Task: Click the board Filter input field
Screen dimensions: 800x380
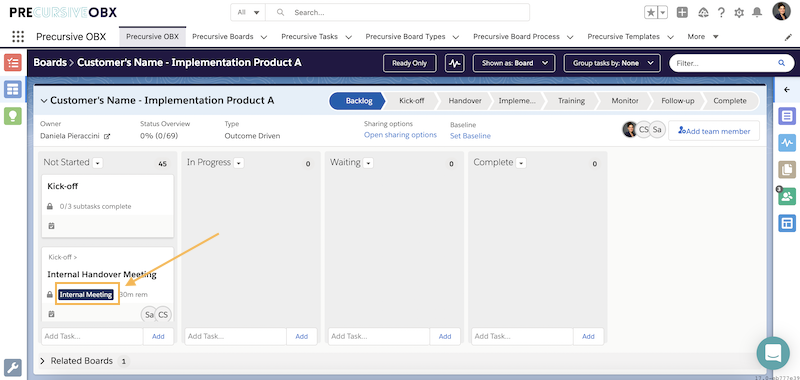Action: pos(723,63)
